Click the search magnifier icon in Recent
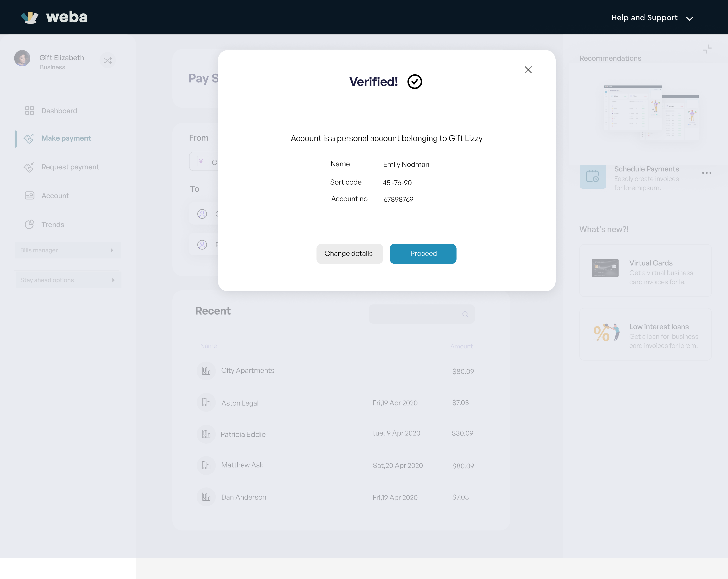728x579 pixels. point(465,314)
